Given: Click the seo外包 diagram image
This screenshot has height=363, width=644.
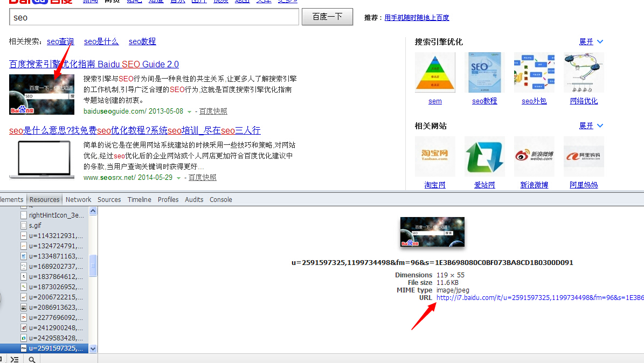Looking at the screenshot, I should pos(535,72).
